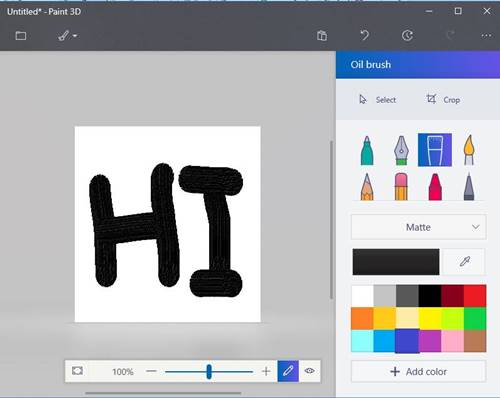
Task: Expand the Matte material dropdown
Action: click(x=419, y=227)
